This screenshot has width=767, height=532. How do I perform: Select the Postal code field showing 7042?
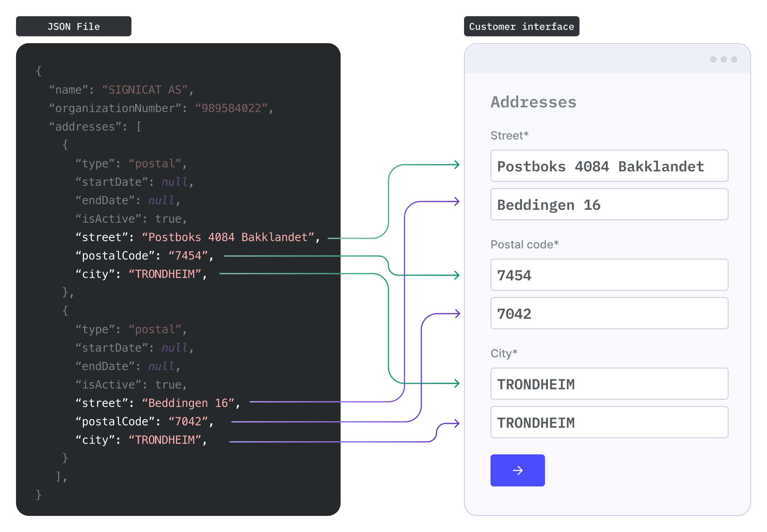(609, 313)
